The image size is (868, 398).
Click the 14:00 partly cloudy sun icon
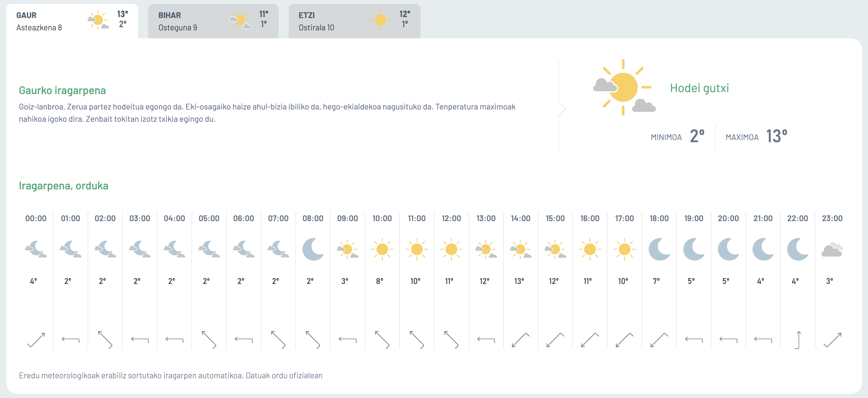(x=521, y=249)
